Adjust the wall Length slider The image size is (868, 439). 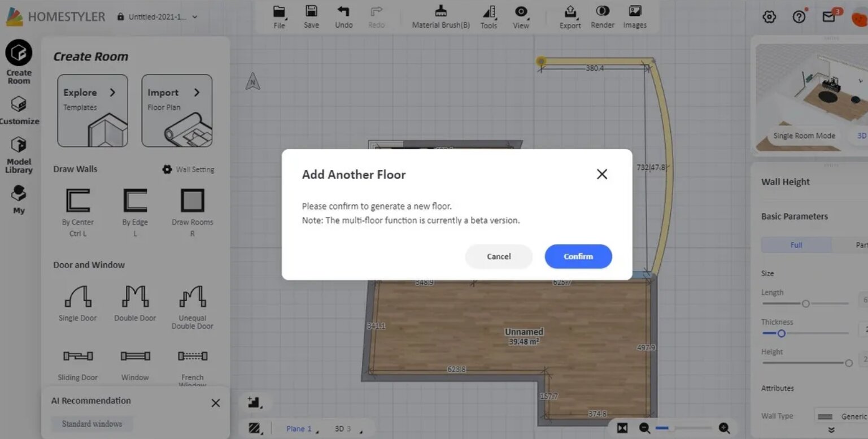coord(806,303)
